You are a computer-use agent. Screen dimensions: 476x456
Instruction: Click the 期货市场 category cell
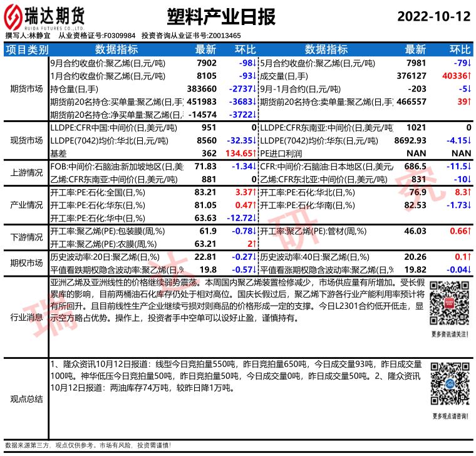(26, 88)
